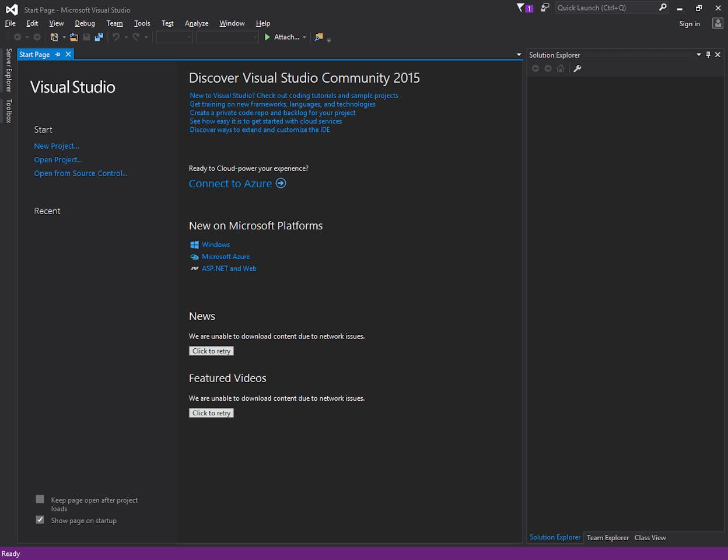Open Solution Explorer window position dropdown
Screen dimensions: 728x560
coord(699,55)
